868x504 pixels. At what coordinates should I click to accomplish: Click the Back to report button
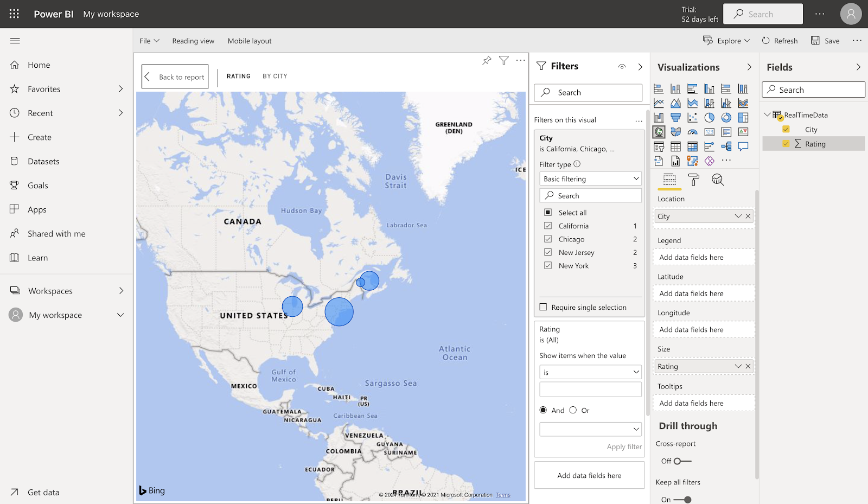pyautogui.click(x=176, y=77)
